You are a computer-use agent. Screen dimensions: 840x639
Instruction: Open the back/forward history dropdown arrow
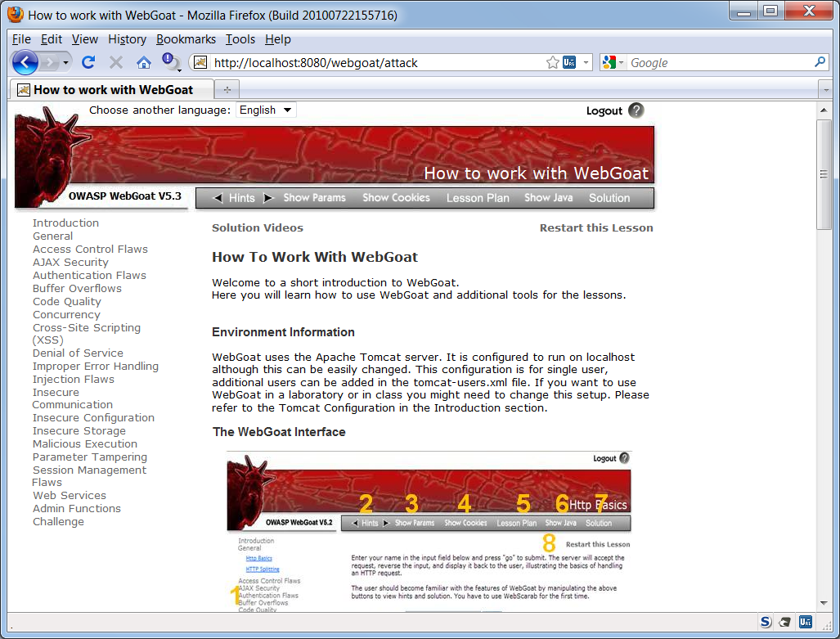tap(66, 63)
